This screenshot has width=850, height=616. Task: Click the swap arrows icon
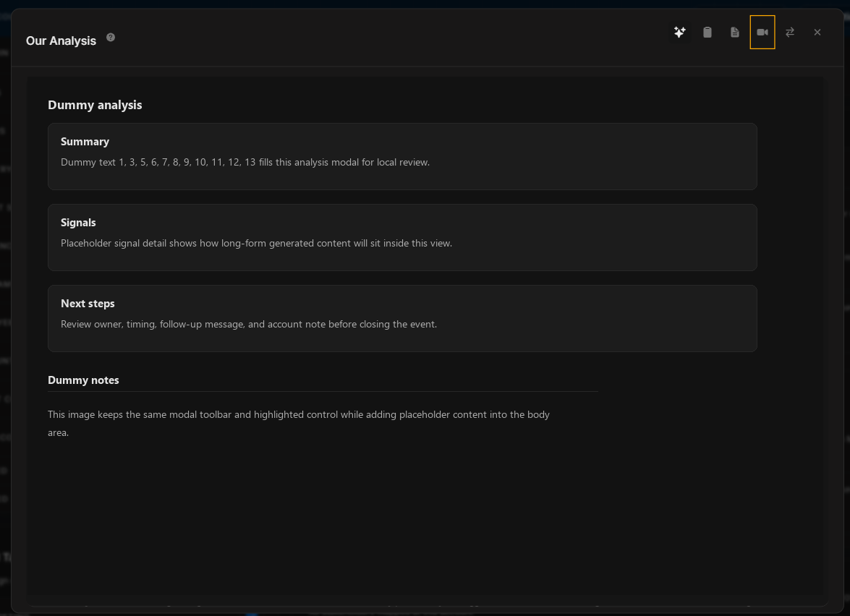(x=790, y=32)
